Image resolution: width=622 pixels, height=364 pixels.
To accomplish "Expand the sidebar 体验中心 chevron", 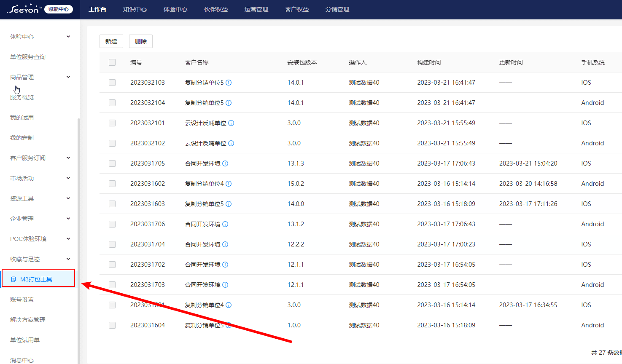I will click(68, 37).
